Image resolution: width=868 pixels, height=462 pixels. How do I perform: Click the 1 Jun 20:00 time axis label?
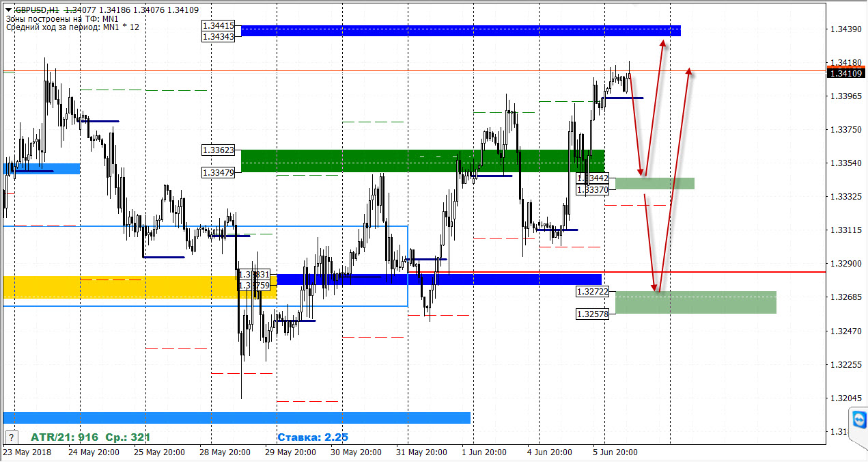(485, 452)
